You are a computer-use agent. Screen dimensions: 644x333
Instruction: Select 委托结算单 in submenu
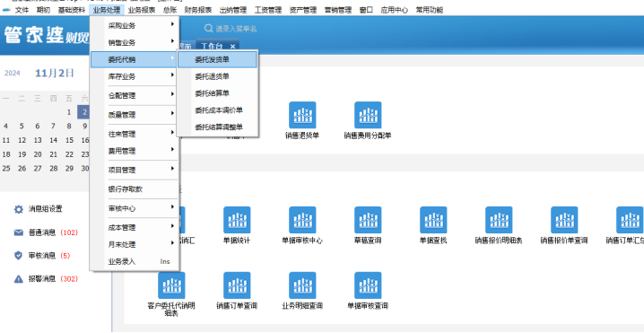coord(217,93)
